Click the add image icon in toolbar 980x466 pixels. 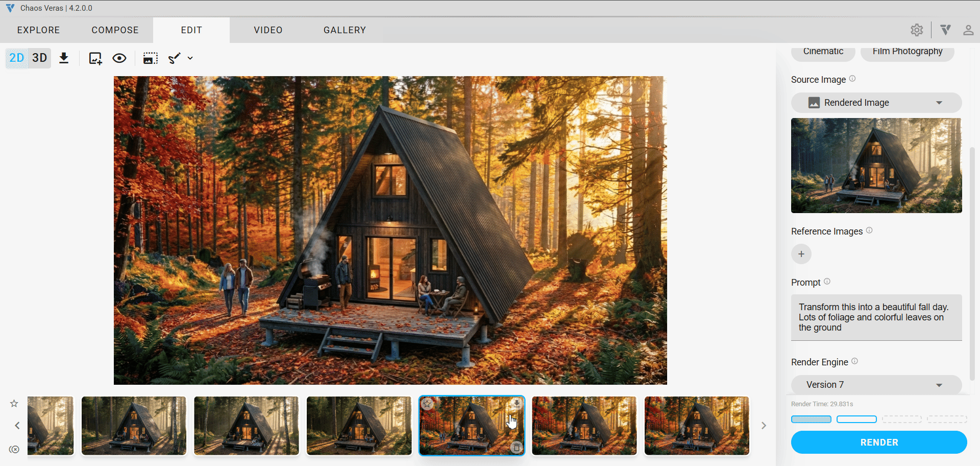point(95,58)
